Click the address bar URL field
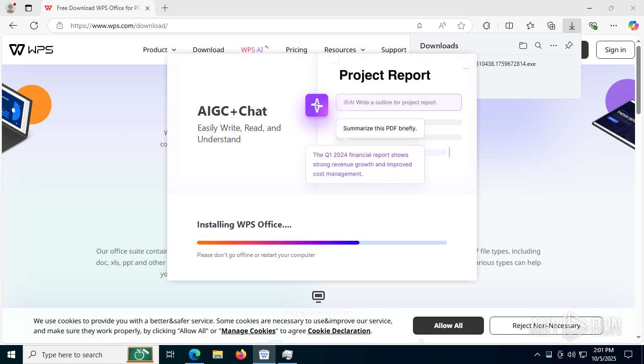The image size is (644, 364). (x=237, y=26)
